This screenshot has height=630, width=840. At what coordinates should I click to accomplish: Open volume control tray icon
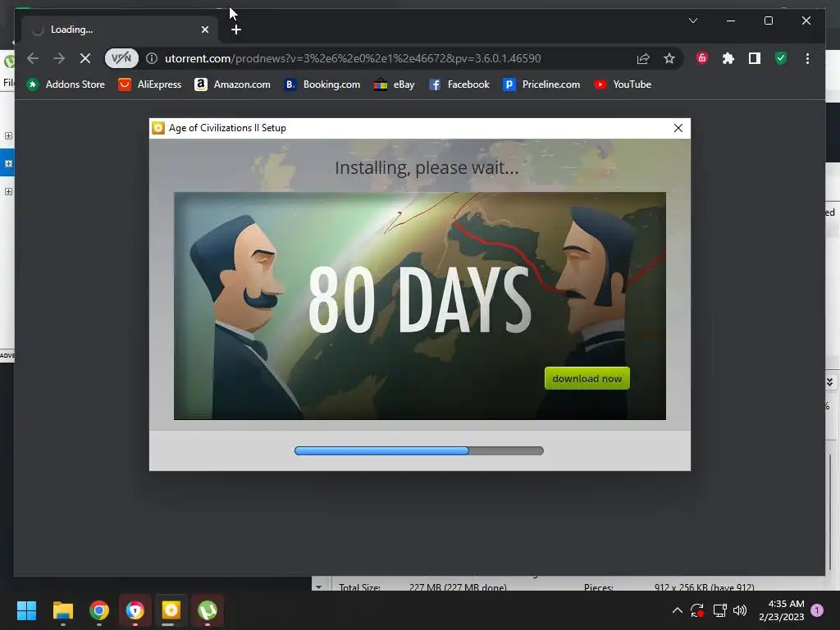pyautogui.click(x=740, y=610)
